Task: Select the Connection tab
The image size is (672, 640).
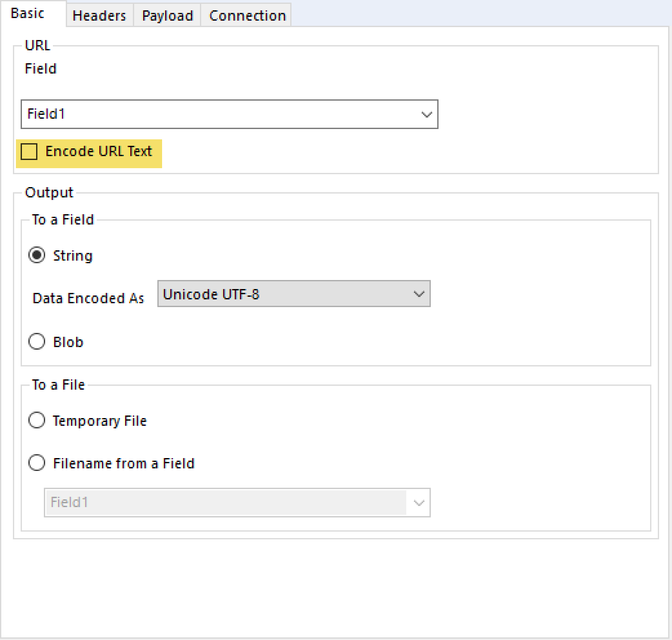Action: (247, 15)
